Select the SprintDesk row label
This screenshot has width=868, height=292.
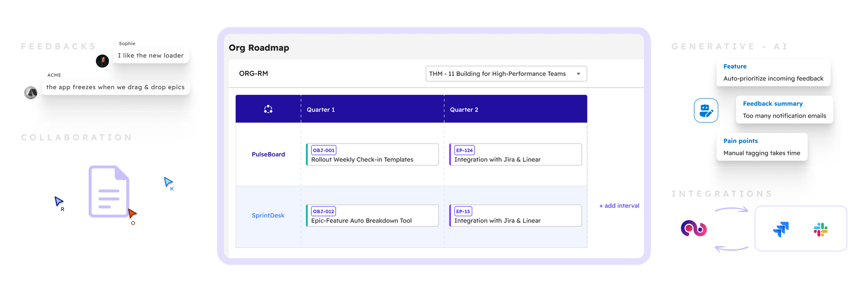coord(268,215)
